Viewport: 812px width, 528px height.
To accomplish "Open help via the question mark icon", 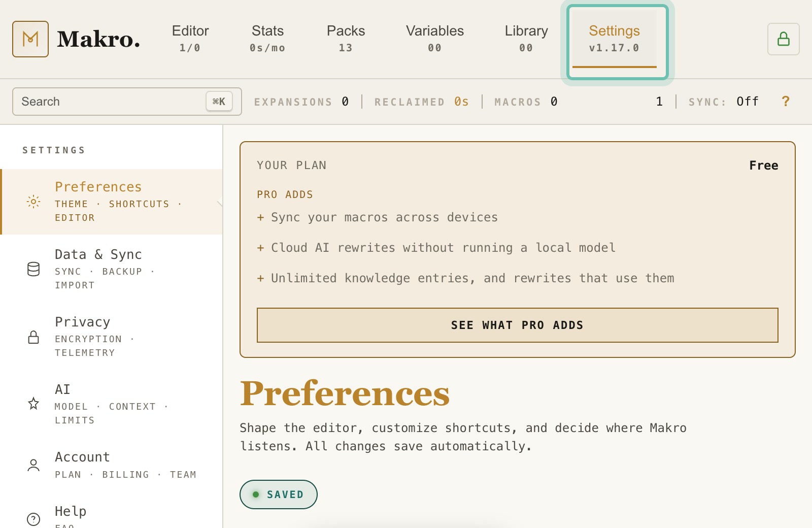I will [x=786, y=102].
